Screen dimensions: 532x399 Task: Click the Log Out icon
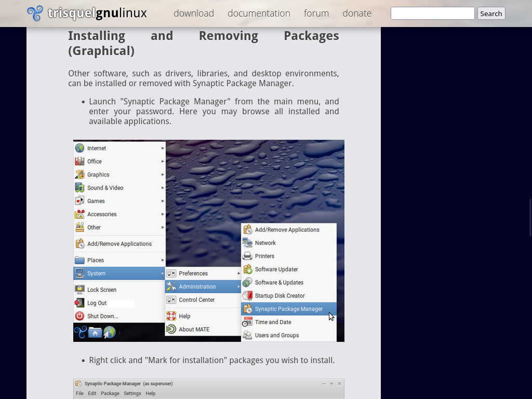click(79, 303)
